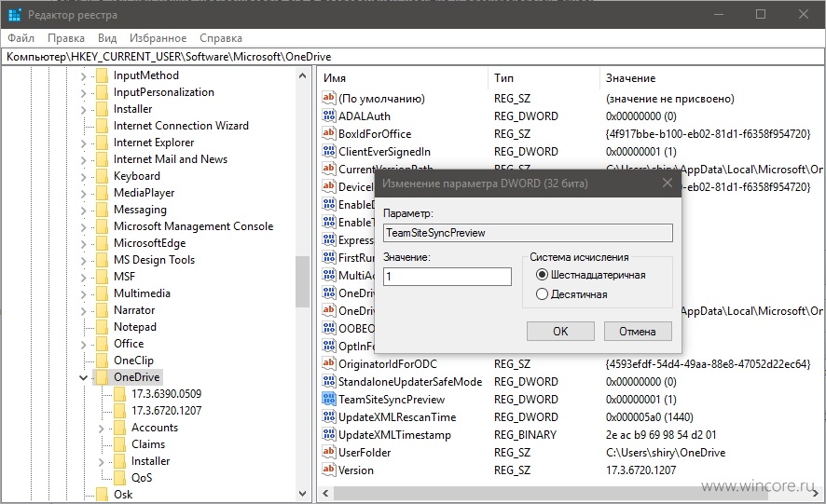Click the Notepad folder icon
Screen dimensions: 826x504
click(102, 326)
